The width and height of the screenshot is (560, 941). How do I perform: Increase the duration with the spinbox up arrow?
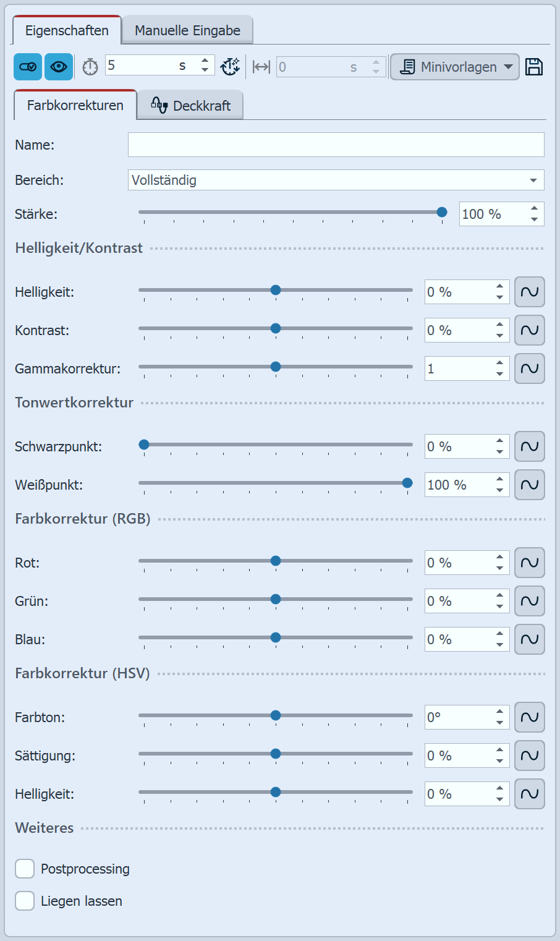point(204,61)
